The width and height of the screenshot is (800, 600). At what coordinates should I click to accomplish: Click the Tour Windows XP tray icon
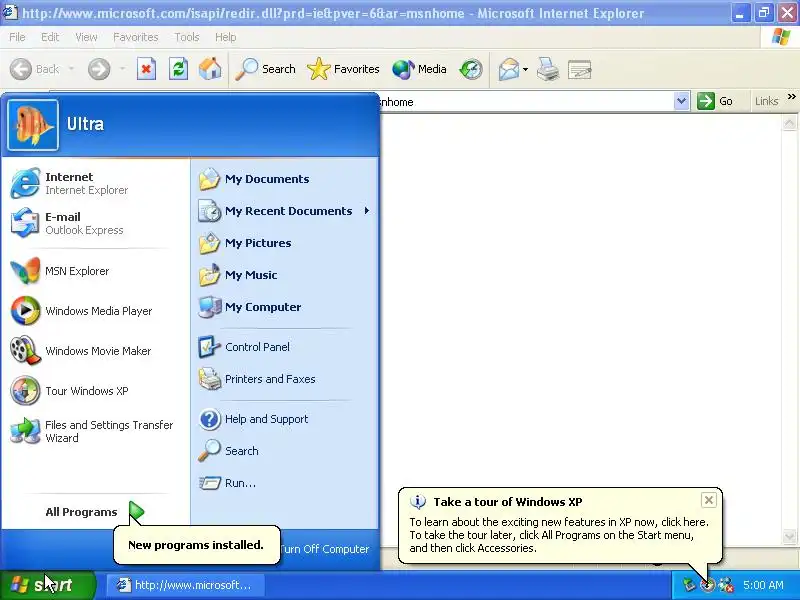click(x=707, y=585)
